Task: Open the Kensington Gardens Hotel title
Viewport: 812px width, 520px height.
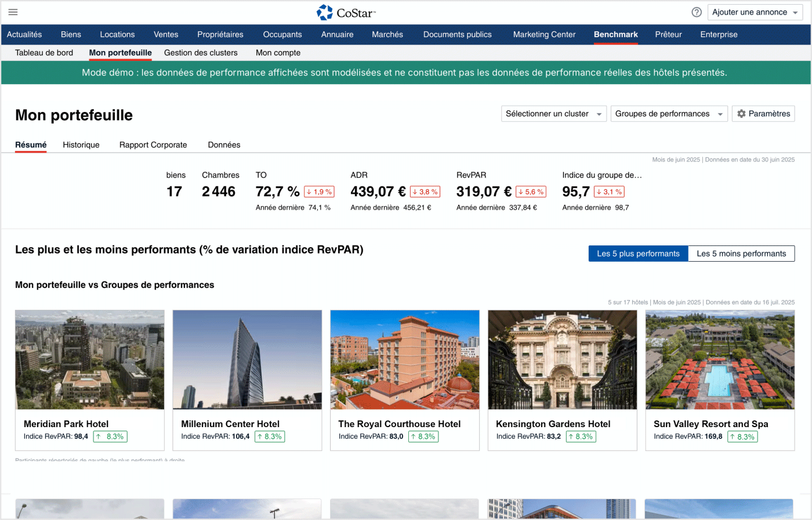Action: [553, 424]
